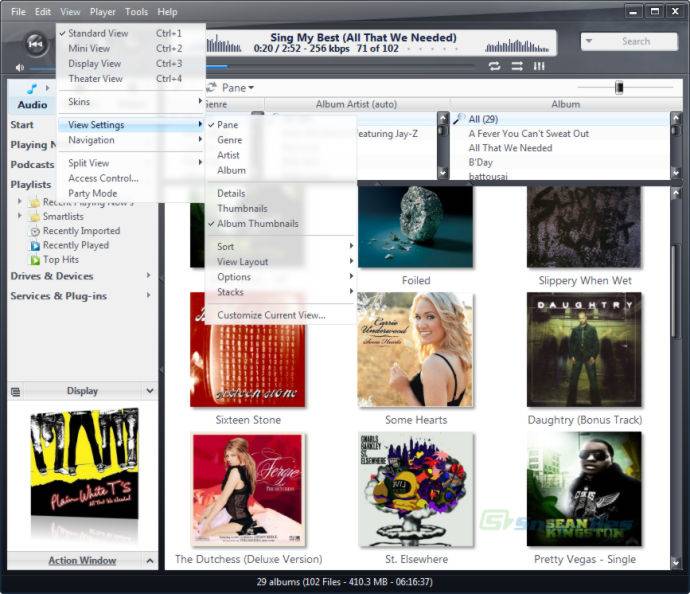Open Playlists in the sidebar

(x=31, y=184)
